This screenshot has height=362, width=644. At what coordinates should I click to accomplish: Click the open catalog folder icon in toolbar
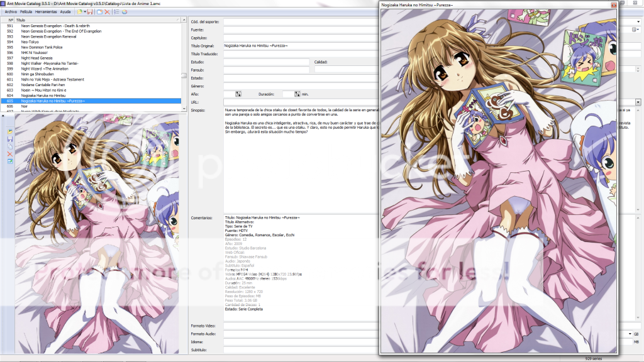coord(80,12)
